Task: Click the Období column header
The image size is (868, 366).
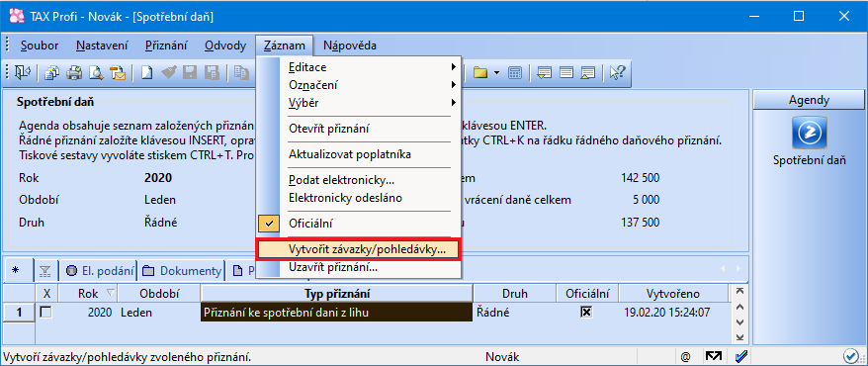Action: pyautogui.click(x=159, y=294)
